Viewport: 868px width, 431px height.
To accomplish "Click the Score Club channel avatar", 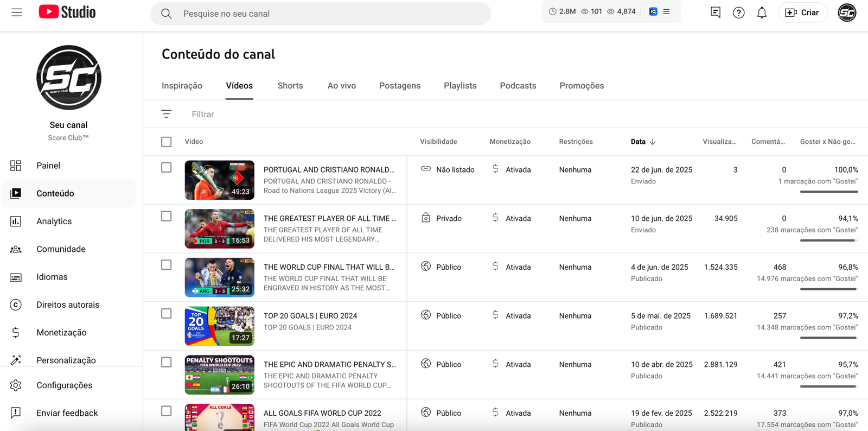I will 69,78.
